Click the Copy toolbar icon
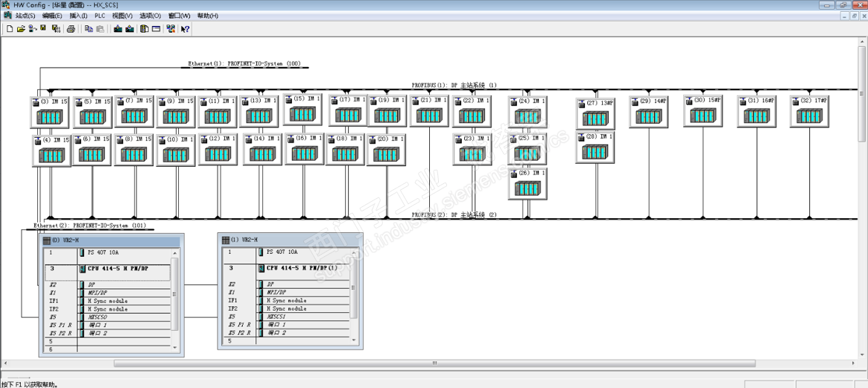Screen dimensions: 868x388 [89, 29]
